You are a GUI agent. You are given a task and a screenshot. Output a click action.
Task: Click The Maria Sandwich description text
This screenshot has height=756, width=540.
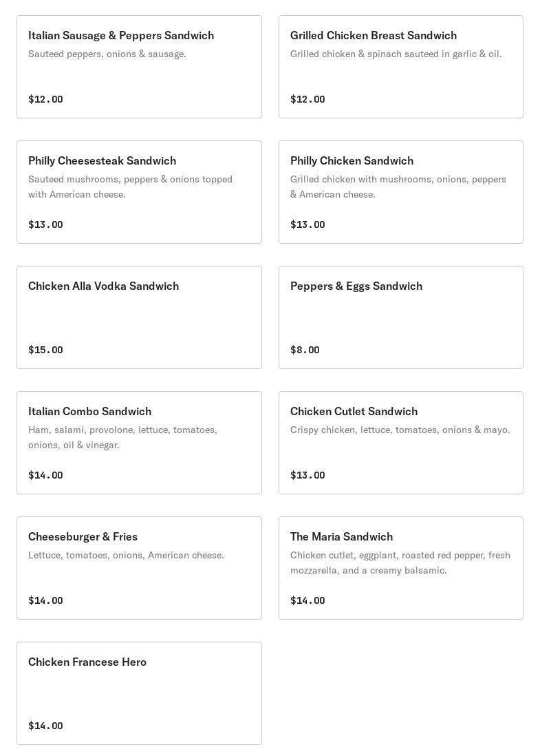click(x=400, y=563)
